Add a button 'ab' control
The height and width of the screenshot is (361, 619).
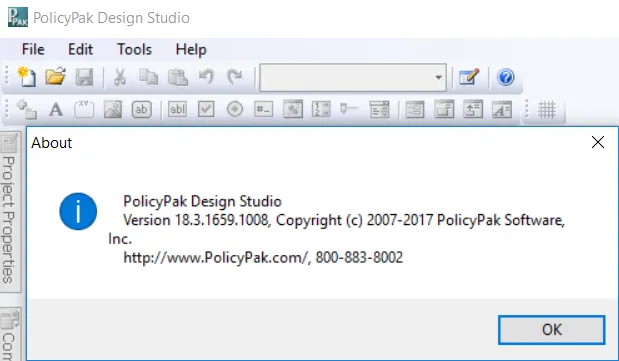pos(141,109)
